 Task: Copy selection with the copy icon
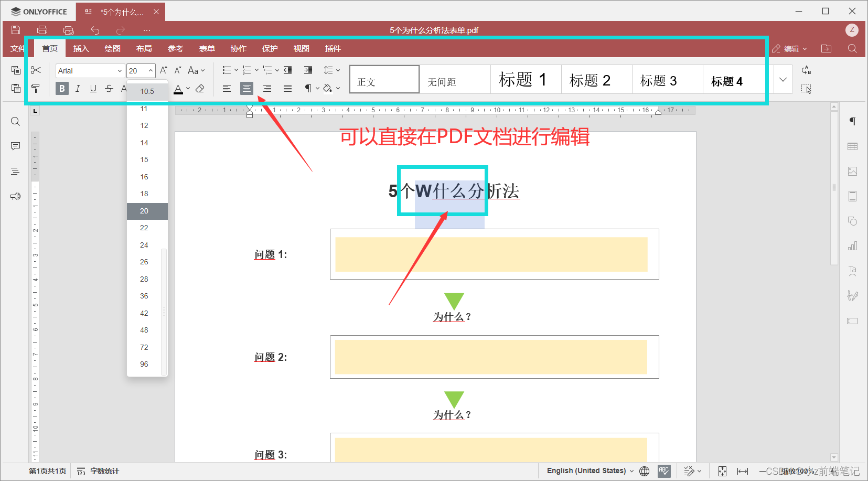point(16,70)
